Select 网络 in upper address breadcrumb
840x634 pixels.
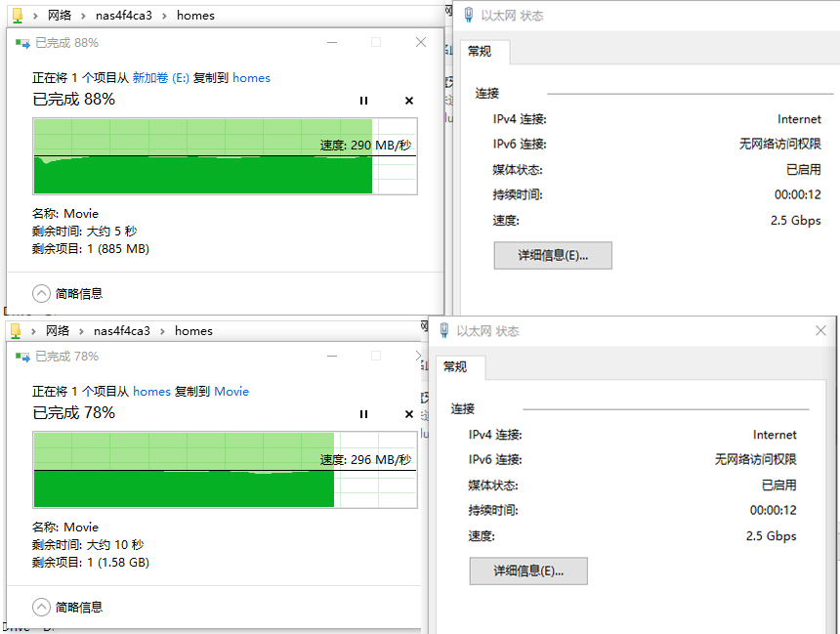coord(60,16)
